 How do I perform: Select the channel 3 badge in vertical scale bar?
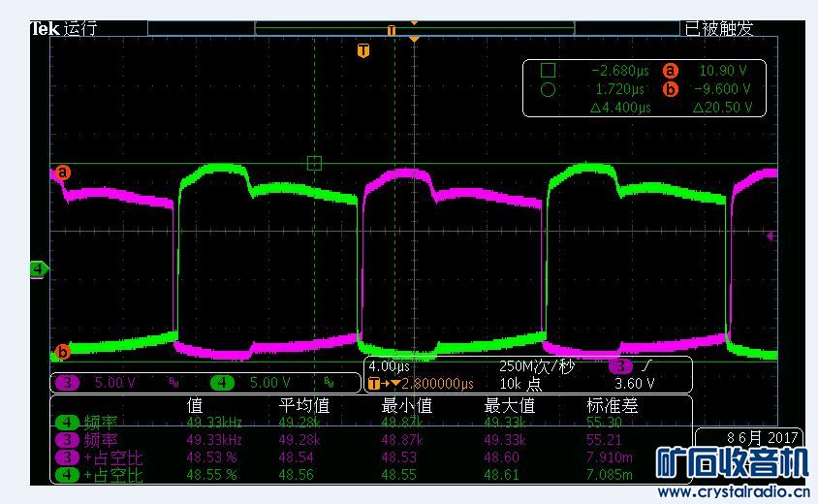67,383
